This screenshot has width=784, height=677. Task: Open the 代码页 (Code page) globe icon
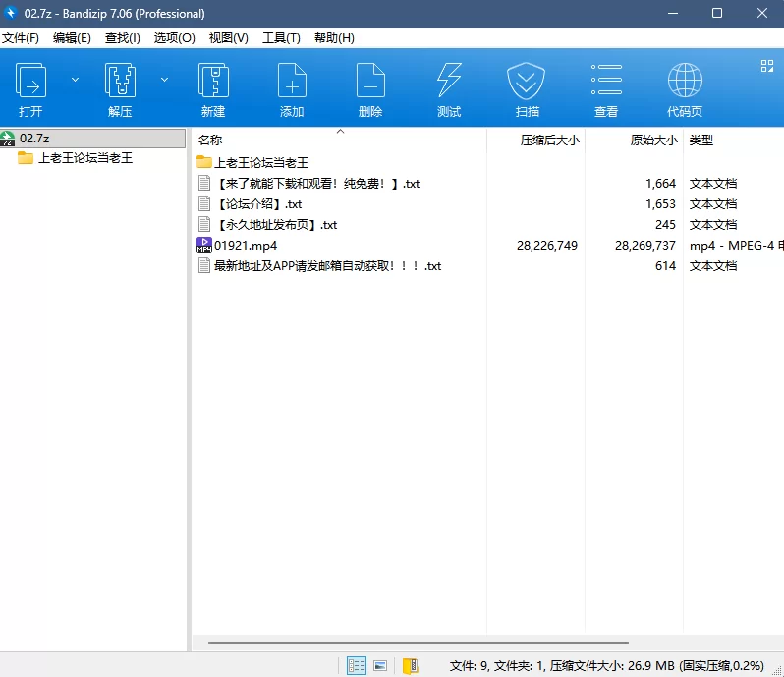point(685,87)
